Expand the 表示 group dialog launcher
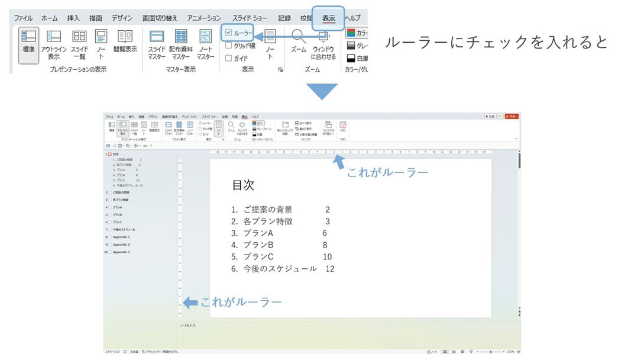Viewport: 644px width, 363px height. coord(280,70)
